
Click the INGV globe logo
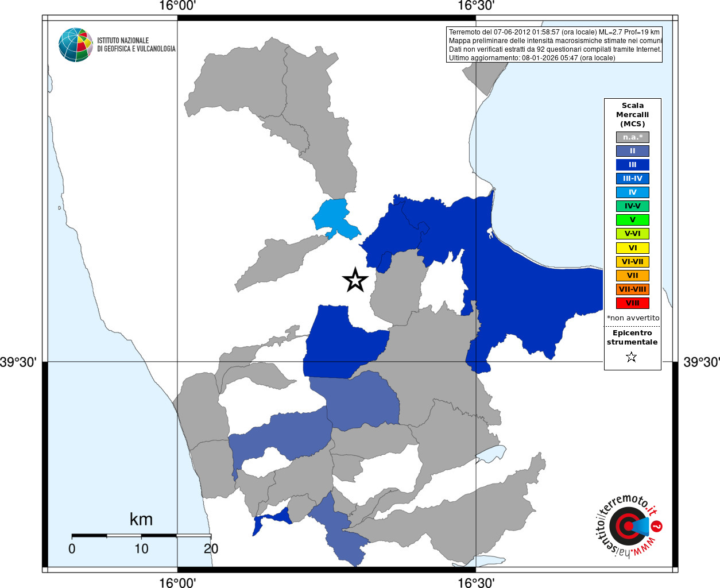pyautogui.click(x=76, y=45)
